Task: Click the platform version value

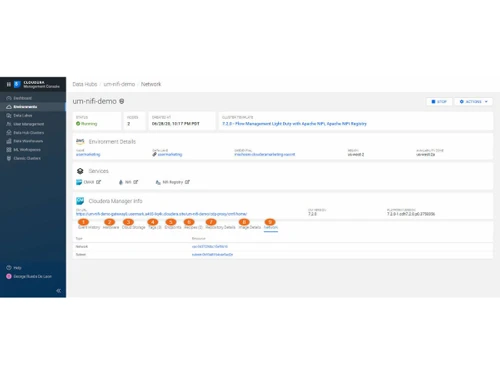Action: click(x=411, y=214)
